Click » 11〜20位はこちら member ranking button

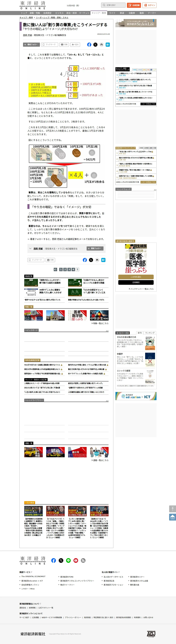[x=148, y=182]
